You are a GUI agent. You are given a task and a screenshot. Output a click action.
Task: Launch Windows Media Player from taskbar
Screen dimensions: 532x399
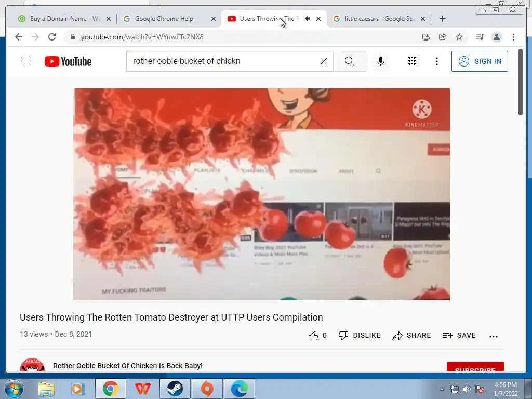coord(77,389)
